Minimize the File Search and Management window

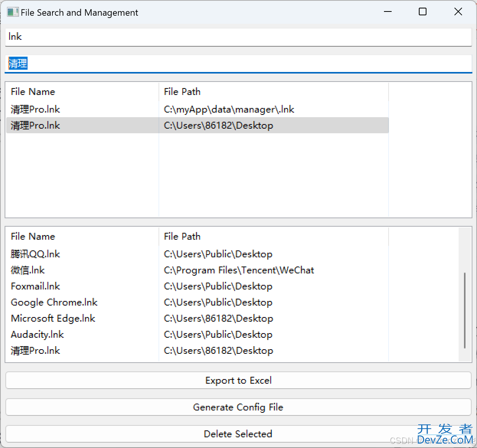pos(388,12)
